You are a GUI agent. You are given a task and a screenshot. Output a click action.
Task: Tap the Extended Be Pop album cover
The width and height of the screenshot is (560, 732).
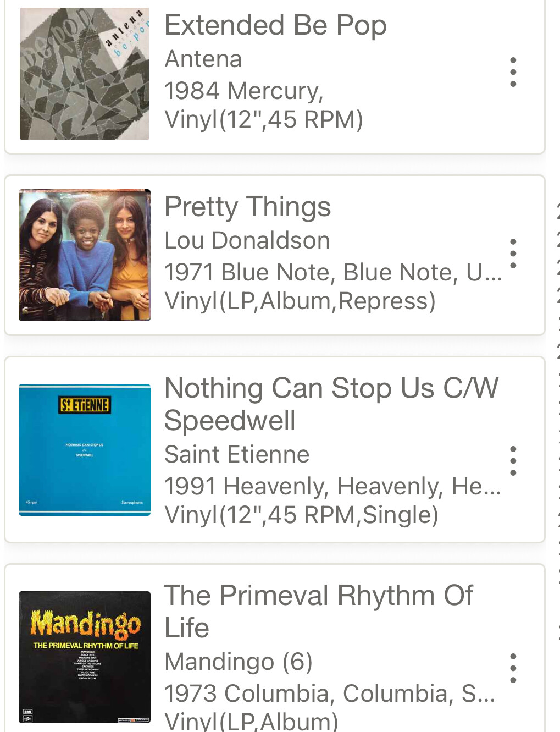click(x=85, y=74)
